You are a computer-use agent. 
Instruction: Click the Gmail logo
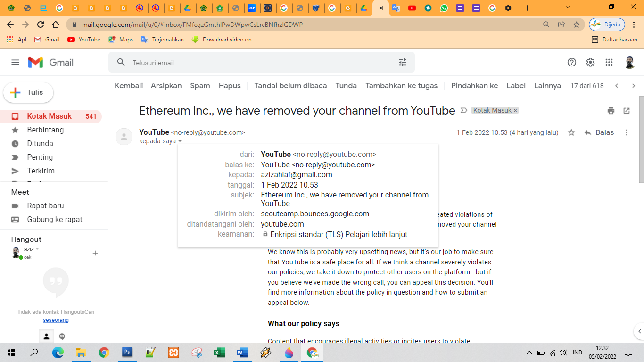click(x=51, y=62)
